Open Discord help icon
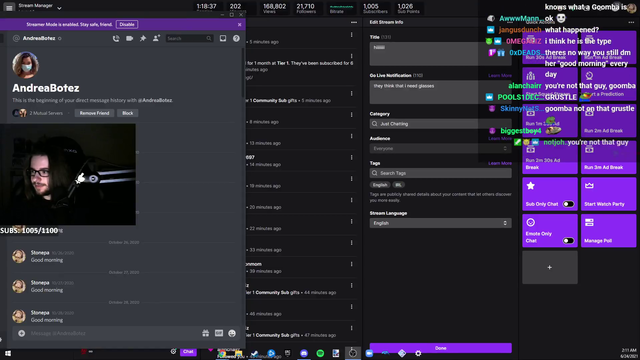This screenshot has height=360, width=640. coord(236,38)
